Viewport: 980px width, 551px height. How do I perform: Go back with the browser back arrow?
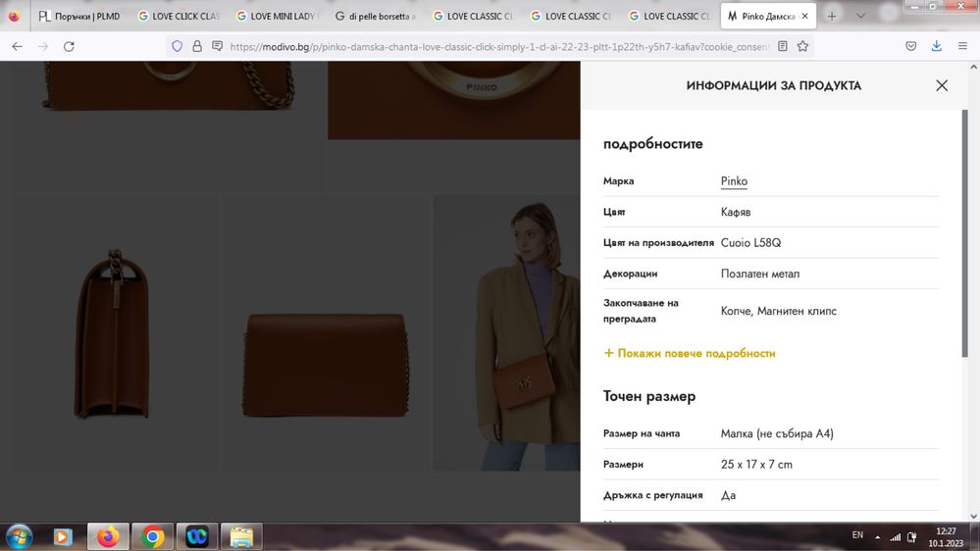tap(17, 46)
